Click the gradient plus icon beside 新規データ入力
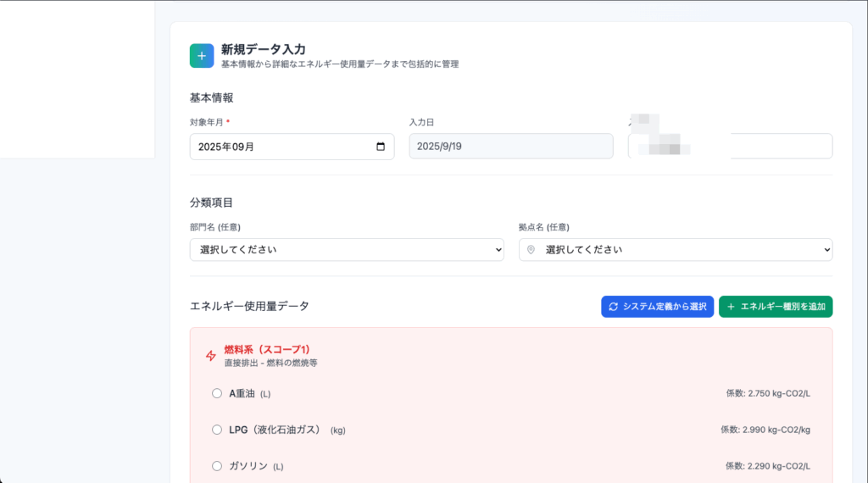Image resolution: width=868 pixels, height=483 pixels. tap(202, 56)
